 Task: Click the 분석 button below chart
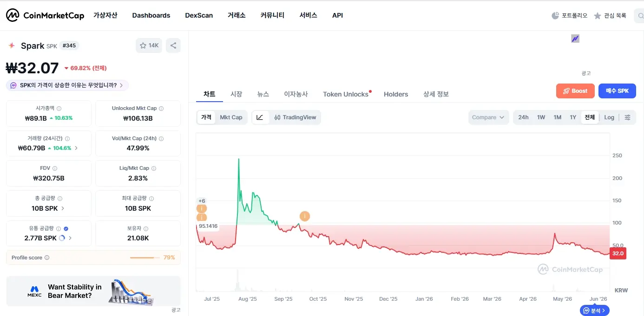click(594, 310)
